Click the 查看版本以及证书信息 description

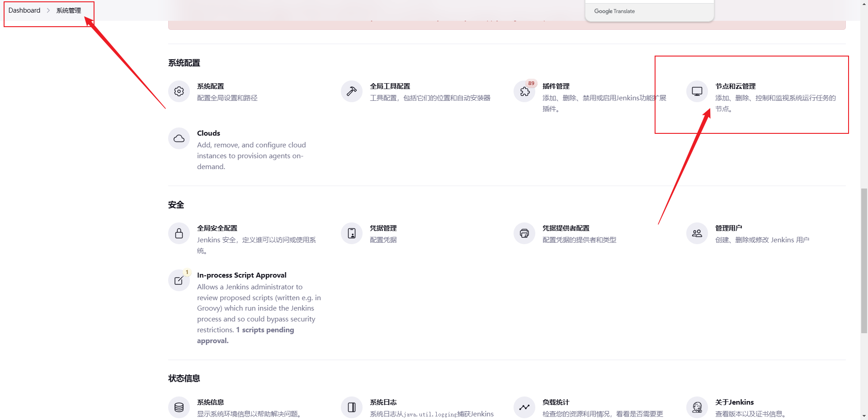coord(750,414)
